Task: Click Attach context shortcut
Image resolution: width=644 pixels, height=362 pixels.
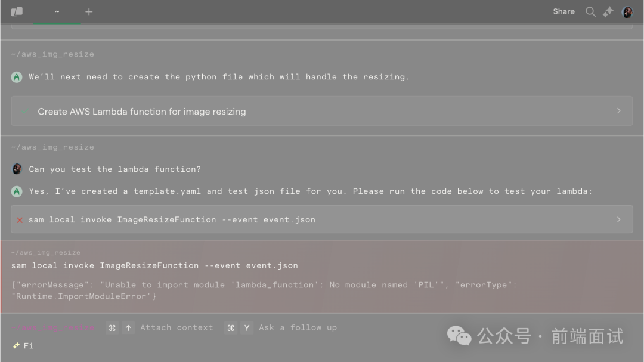Action: [176, 327]
